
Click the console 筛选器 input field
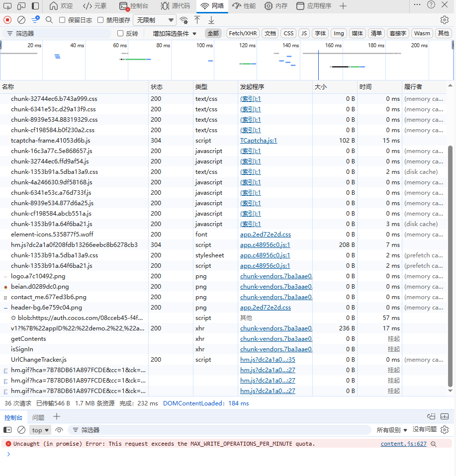tap(220, 430)
